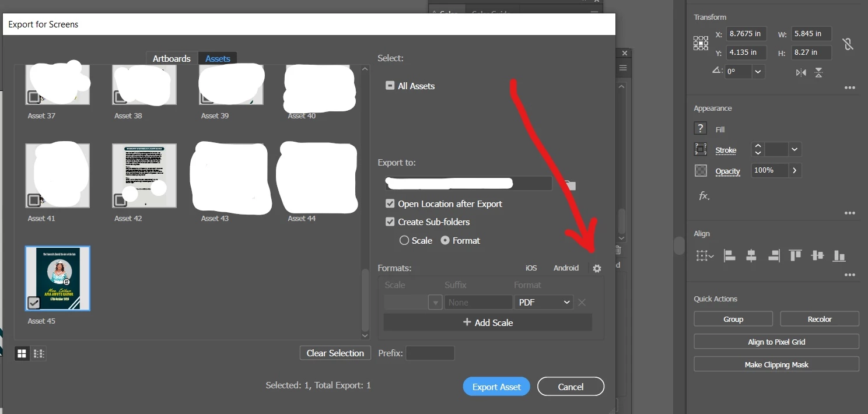
Task: Uncheck the Asset 45 checkbox
Action: [x=34, y=303]
